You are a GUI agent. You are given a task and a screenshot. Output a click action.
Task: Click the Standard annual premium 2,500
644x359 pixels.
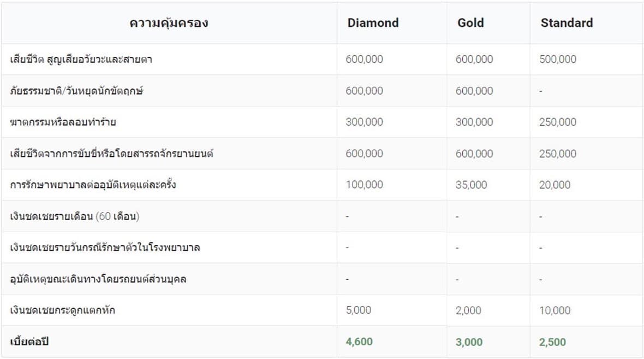(552, 342)
